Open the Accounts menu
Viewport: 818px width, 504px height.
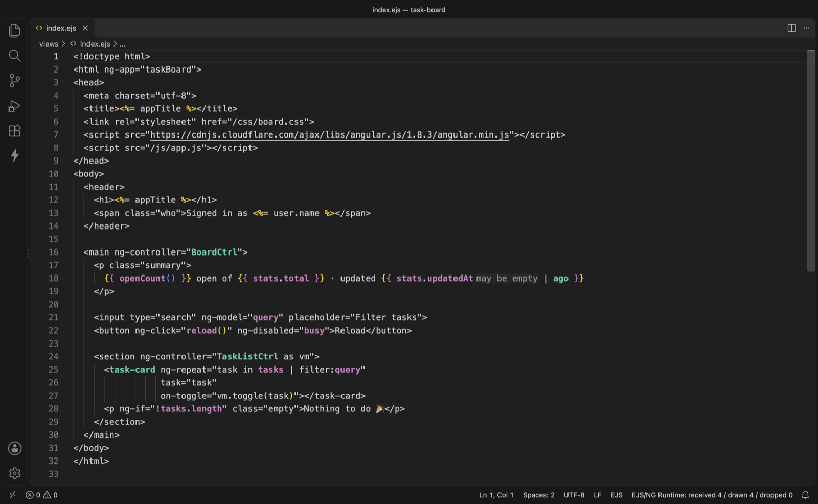click(x=15, y=448)
